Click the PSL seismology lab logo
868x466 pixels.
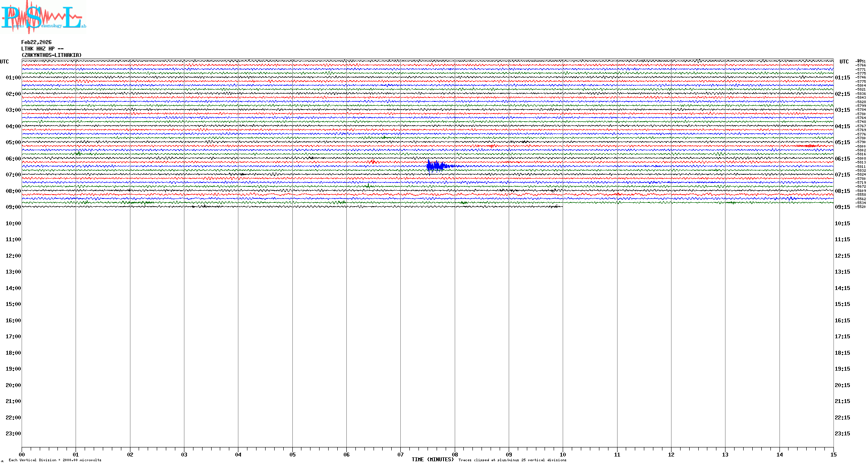[x=43, y=17]
